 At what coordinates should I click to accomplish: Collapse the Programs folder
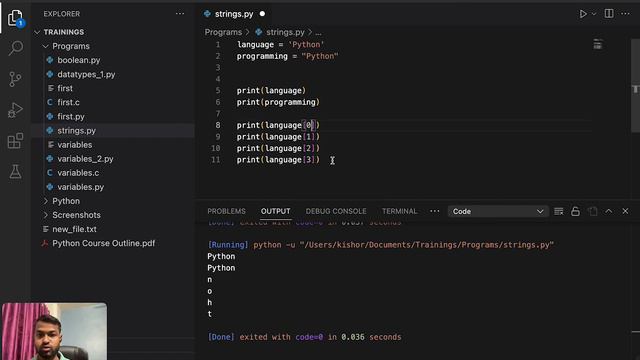[71, 46]
